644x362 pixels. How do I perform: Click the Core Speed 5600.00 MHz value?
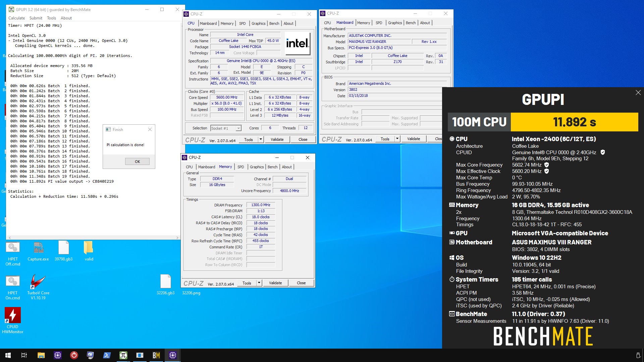[227, 97]
